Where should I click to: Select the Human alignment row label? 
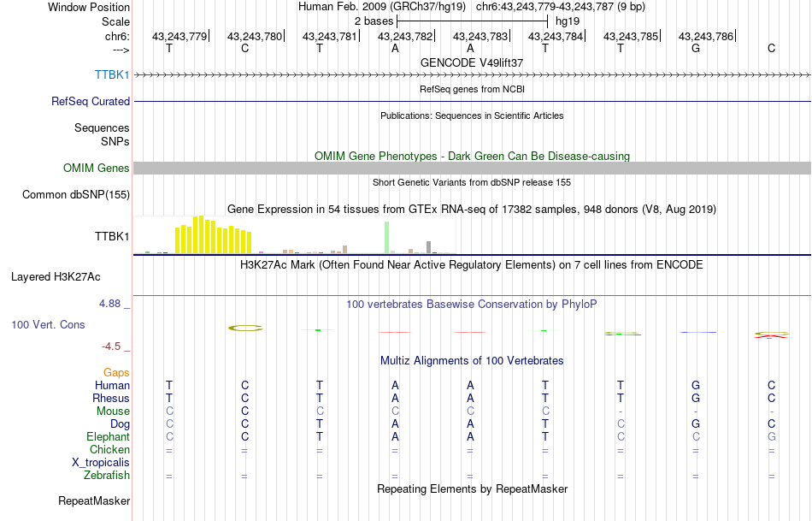pos(112,385)
